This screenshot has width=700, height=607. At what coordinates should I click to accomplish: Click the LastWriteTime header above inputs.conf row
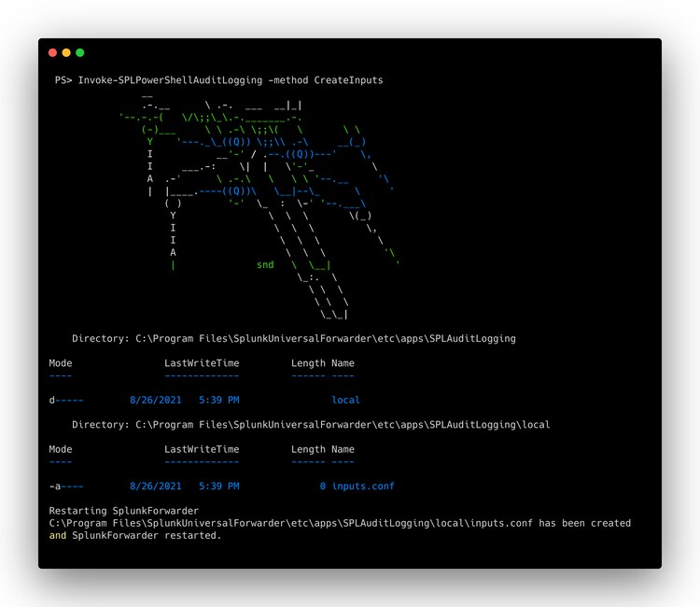[x=202, y=449]
